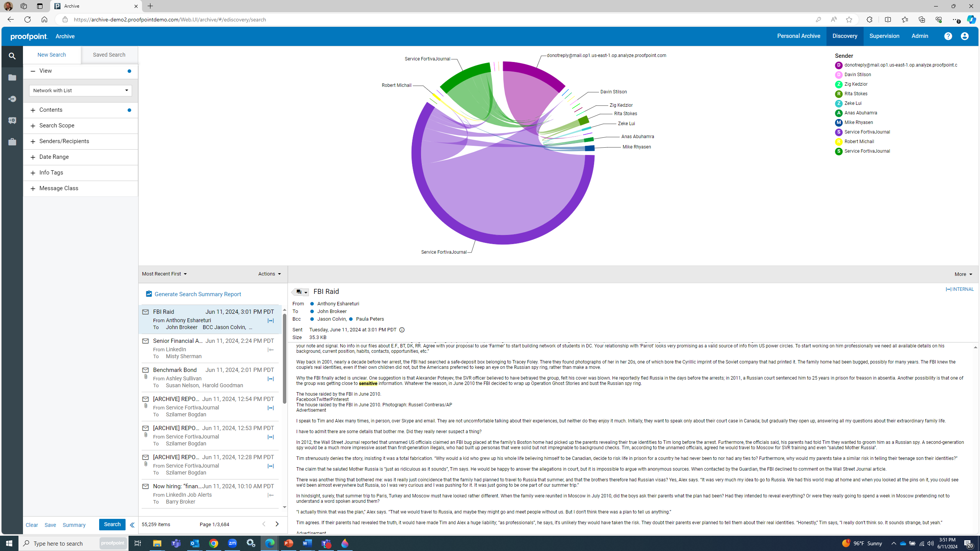Switch to the Saved Search tab

click(109, 55)
